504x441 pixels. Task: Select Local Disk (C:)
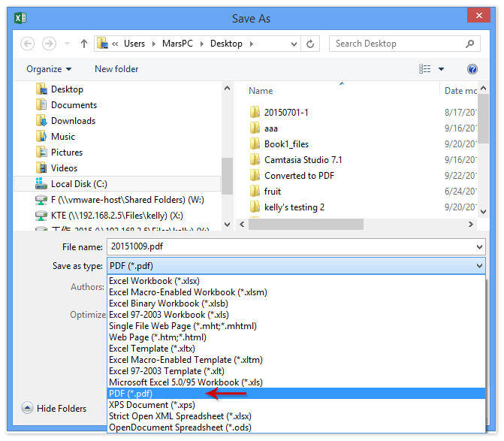(117, 184)
